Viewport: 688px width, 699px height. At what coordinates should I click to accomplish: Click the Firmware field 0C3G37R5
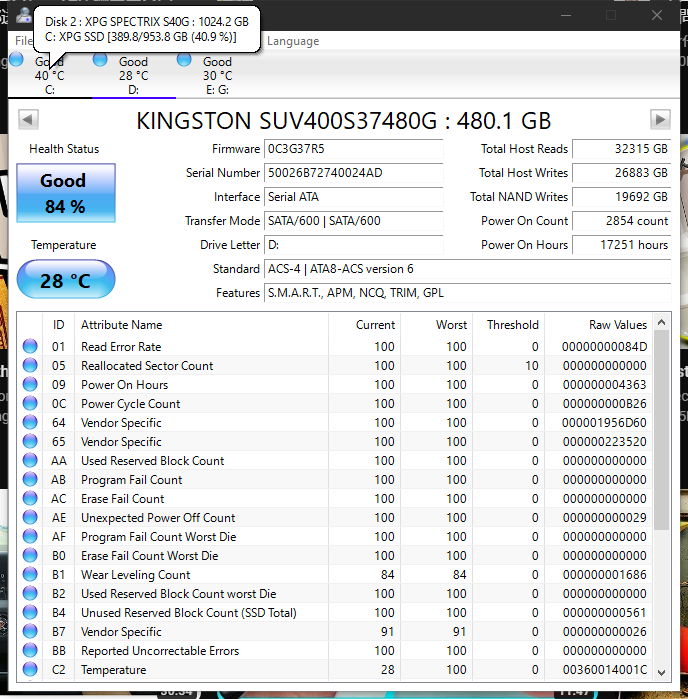tap(354, 149)
